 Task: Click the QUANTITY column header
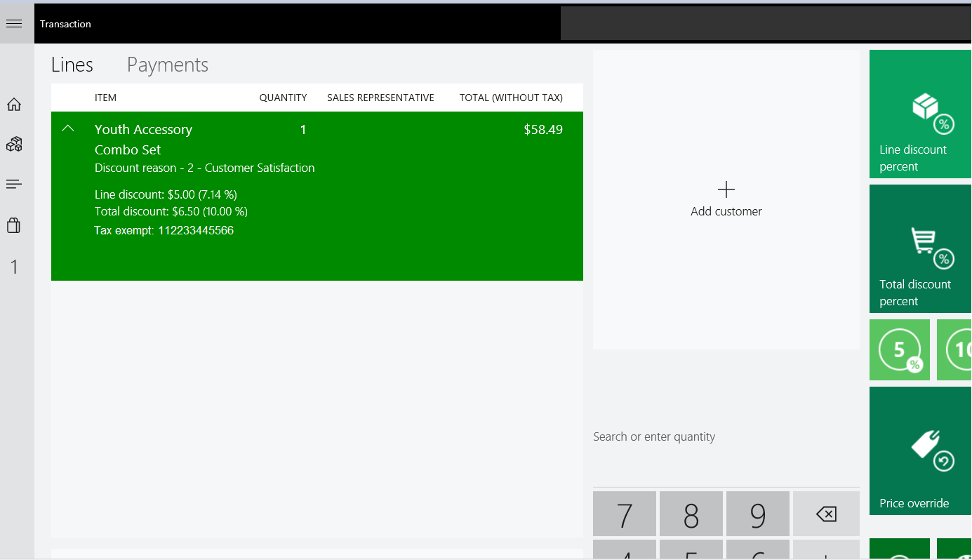tap(283, 98)
